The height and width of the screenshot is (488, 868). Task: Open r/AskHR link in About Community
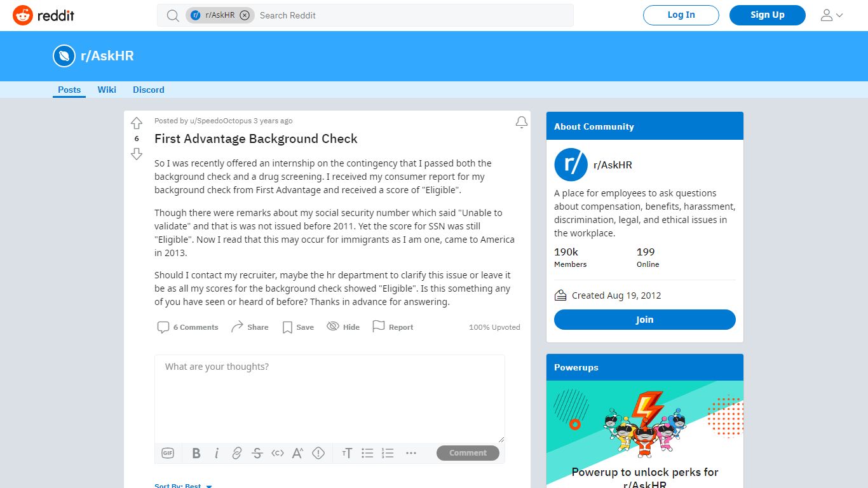click(x=613, y=165)
